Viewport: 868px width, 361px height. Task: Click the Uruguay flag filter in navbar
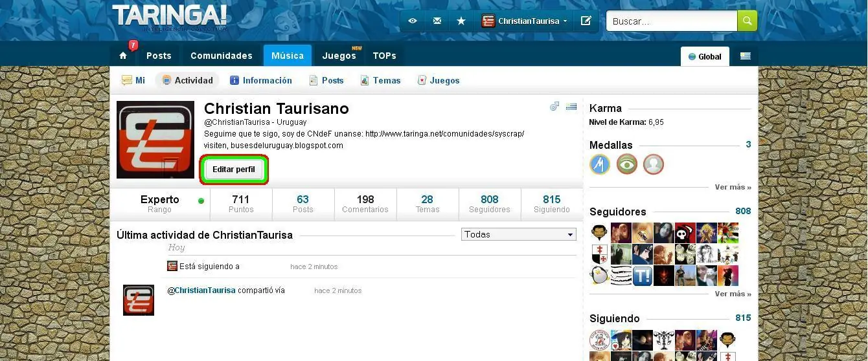click(746, 56)
